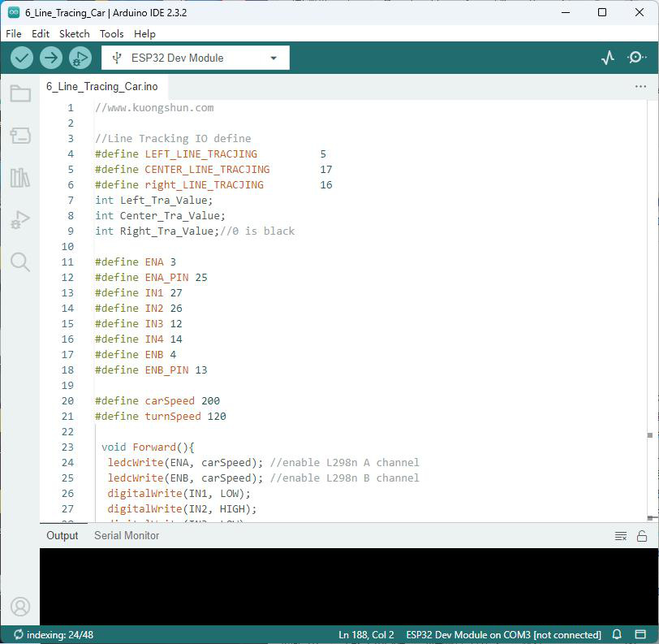Open the Sketchbook folder panel
Image resolution: width=659 pixels, height=644 pixels.
tap(20, 93)
